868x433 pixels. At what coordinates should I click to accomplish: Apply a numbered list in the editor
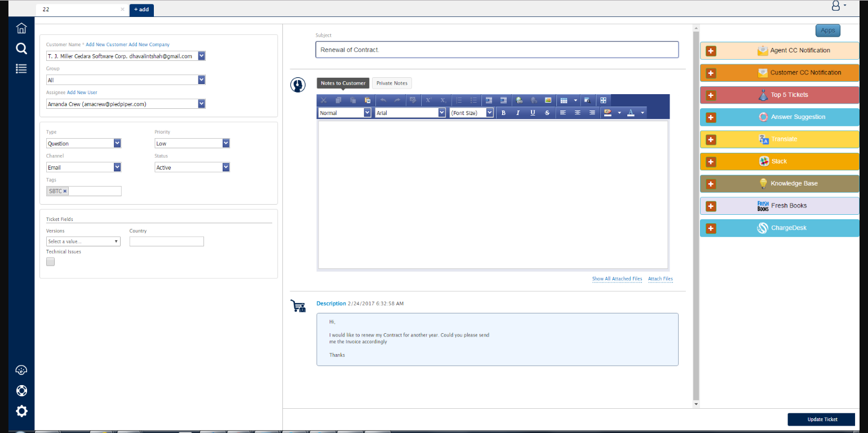[x=459, y=100]
